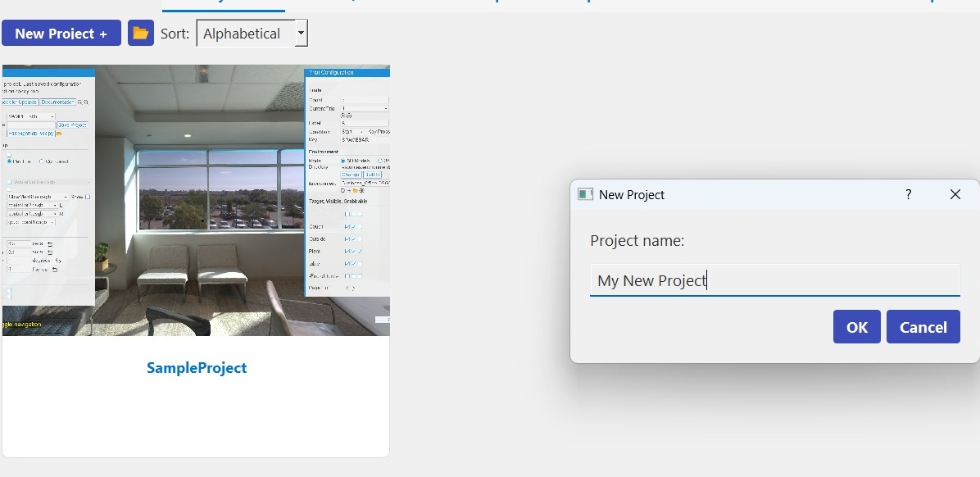980x477 pixels.
Task: Open the SampleProject preview thumbnail
Action: [197, 201]
